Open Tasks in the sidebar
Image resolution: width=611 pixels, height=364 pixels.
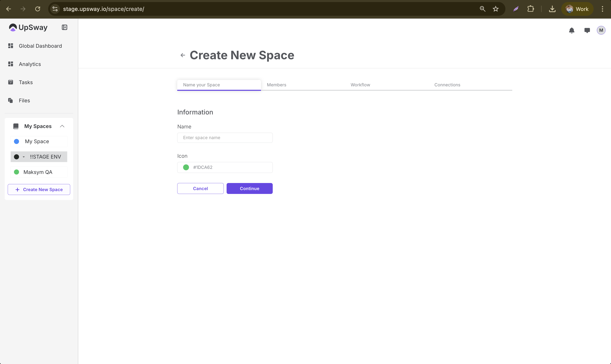coord(25,83)
